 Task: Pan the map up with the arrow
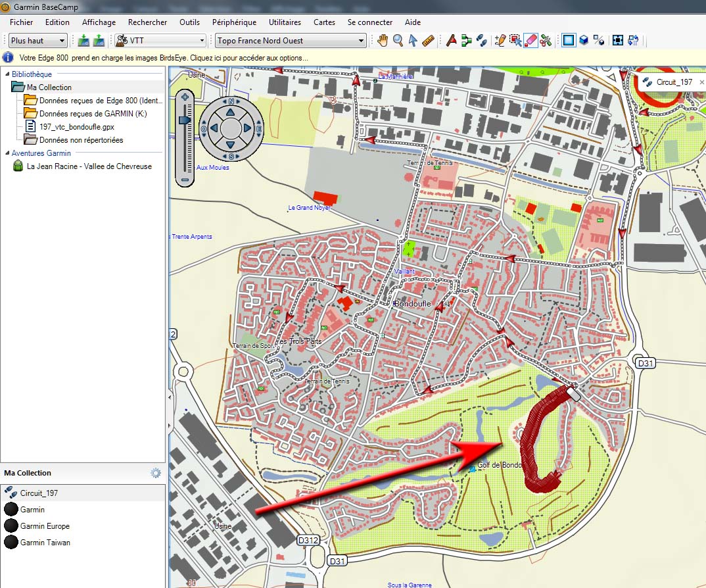point(231,112)
